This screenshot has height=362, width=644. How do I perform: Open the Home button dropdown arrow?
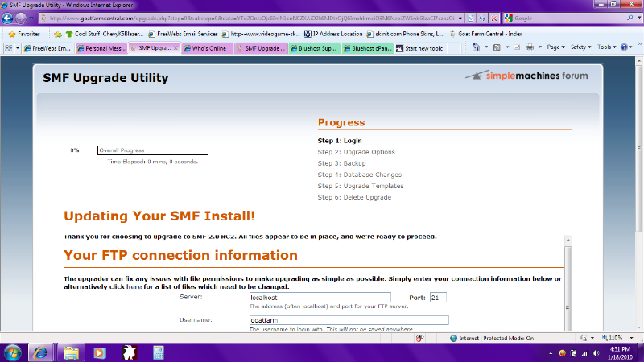pyautogui.click(x=486, y=47)
